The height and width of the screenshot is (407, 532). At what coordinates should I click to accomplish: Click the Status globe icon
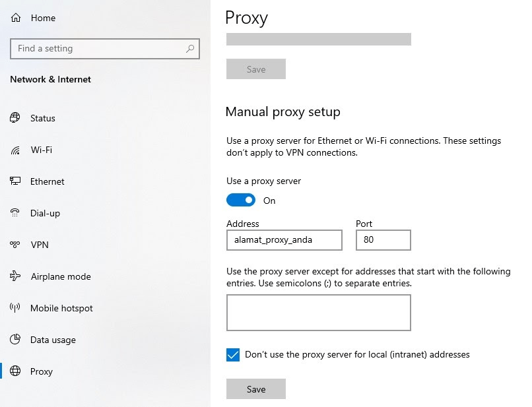(15, 117)
